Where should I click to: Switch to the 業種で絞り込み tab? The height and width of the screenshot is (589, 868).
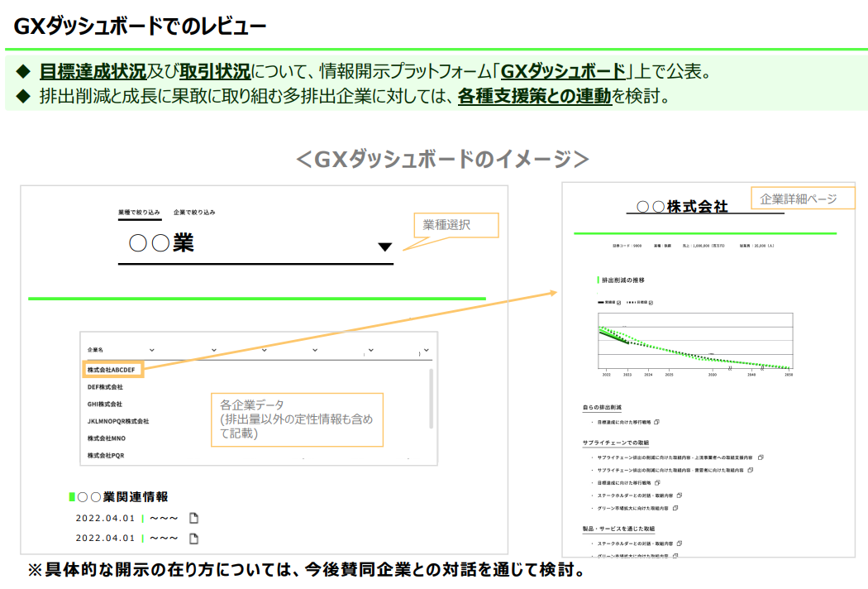pos(139,213)
